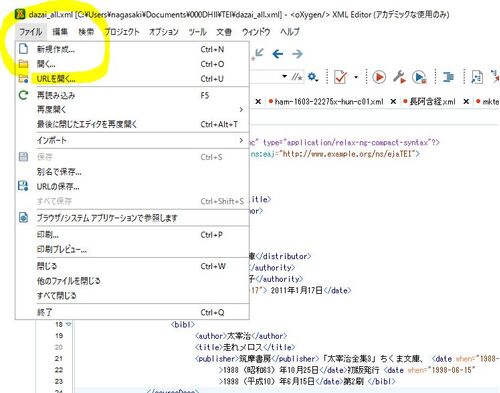
Task: Click the document icon right of Format and Indent
Action: point(477,77)
